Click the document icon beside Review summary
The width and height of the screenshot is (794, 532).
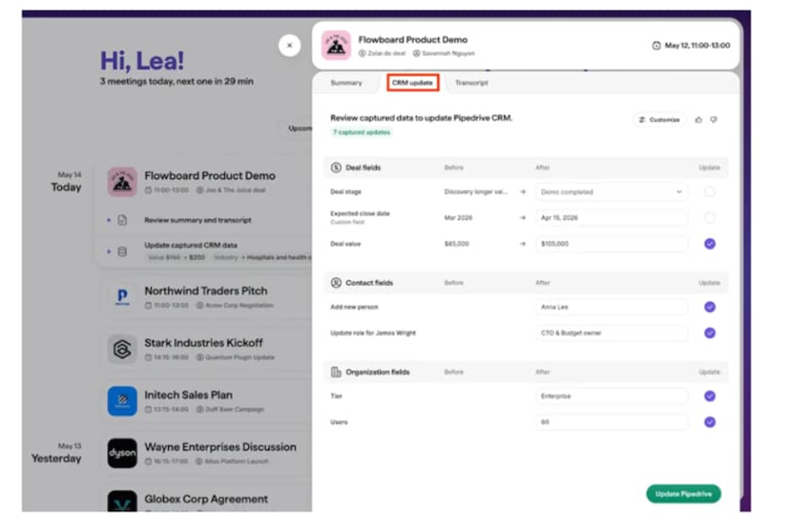[x=122, y=220]
